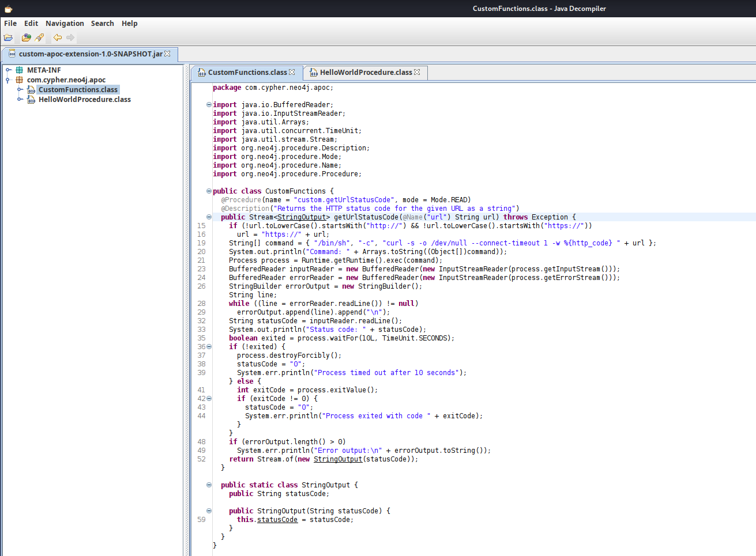Viewport: 756px width, 556px height.
Task: Click the Open File folder icon
Action: [8, 38]
